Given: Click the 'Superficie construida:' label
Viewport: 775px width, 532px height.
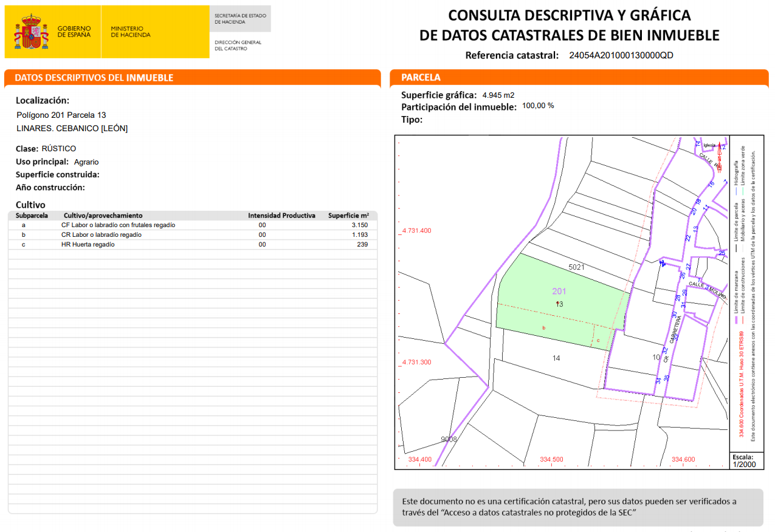Looking at the screenshot, I should [x=58, y=175].
